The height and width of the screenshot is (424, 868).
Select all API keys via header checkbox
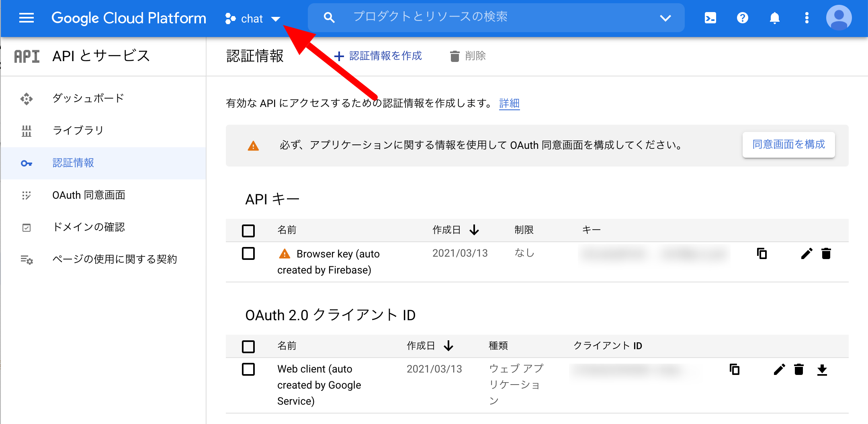pos(248,230)
